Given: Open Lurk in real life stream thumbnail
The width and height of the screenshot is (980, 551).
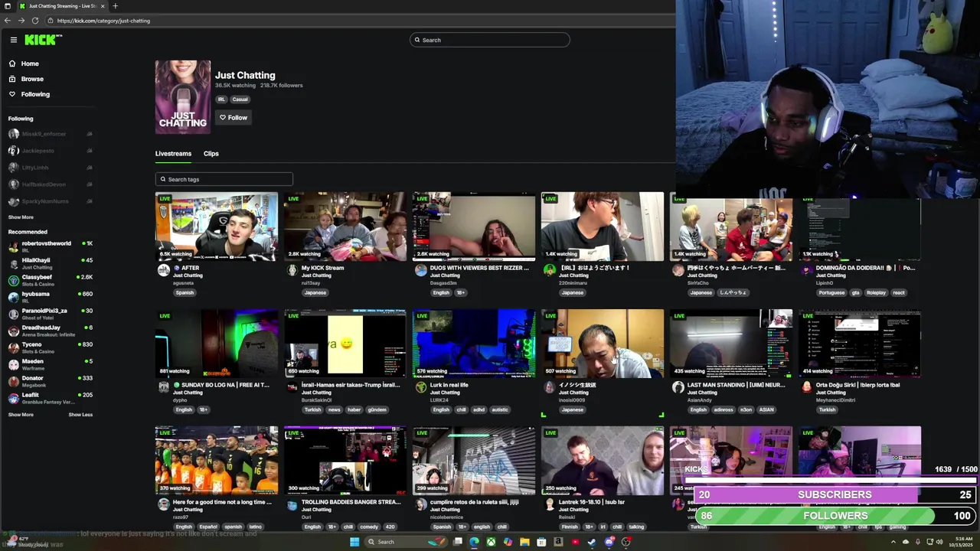Looking at the screenshot, I should (474, 344).
